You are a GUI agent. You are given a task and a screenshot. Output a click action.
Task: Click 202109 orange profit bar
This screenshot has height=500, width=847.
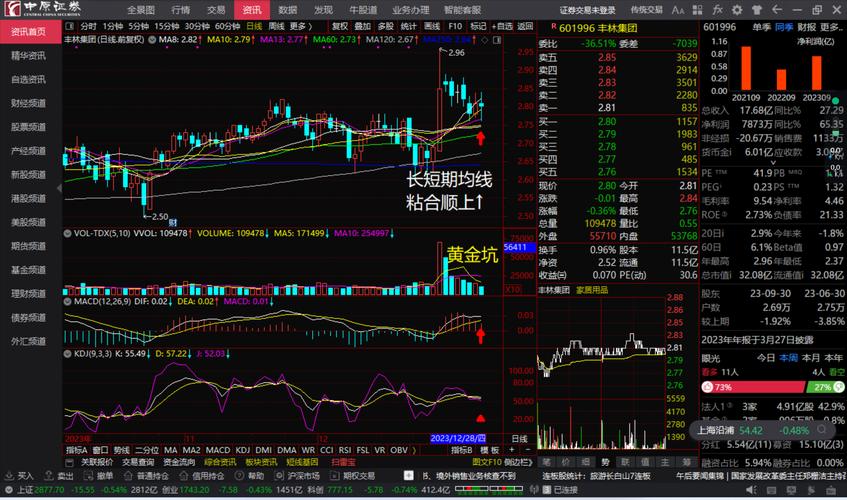[746, 68]
